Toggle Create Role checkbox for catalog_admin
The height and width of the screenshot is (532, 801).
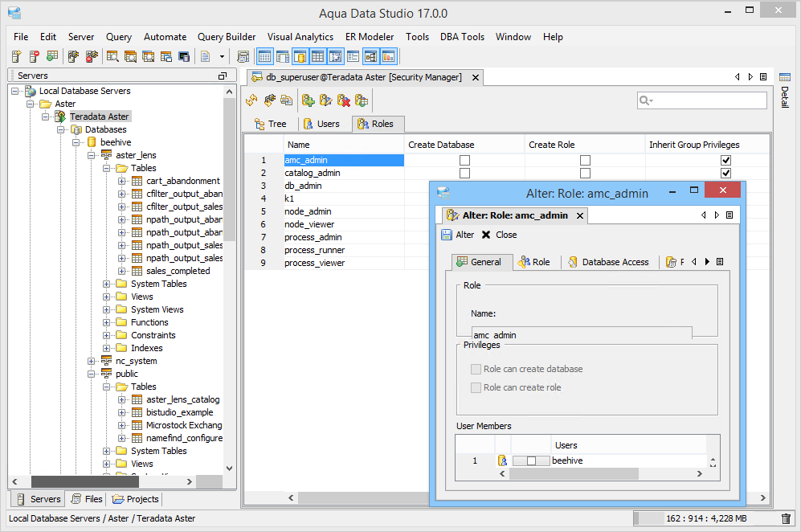coord(585,174)
